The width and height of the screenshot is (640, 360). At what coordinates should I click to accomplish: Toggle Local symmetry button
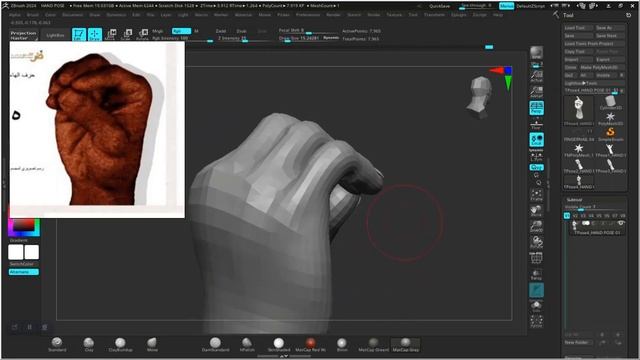(x=536, y=140)
